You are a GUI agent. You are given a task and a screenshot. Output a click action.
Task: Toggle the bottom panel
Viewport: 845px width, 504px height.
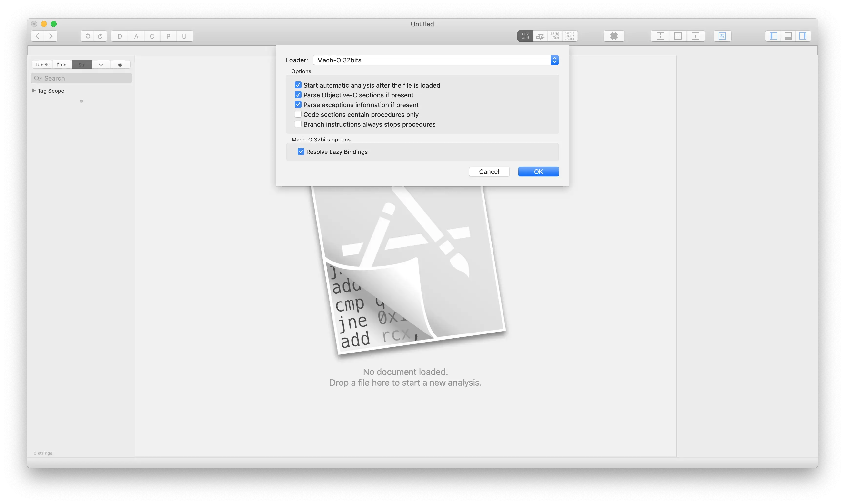coord(788,36)
